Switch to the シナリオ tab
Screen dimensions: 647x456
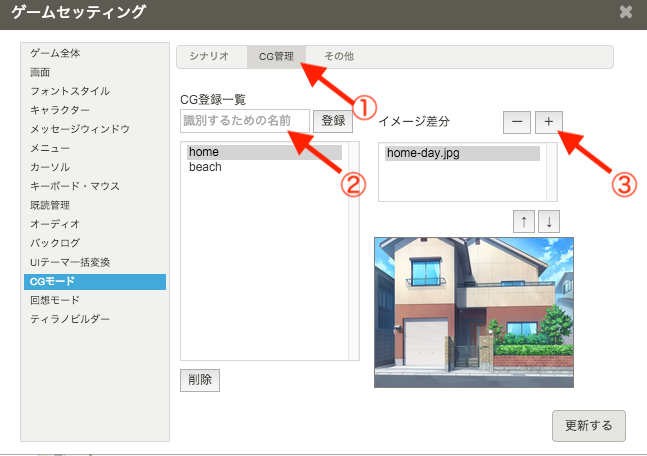click(211, 57)
